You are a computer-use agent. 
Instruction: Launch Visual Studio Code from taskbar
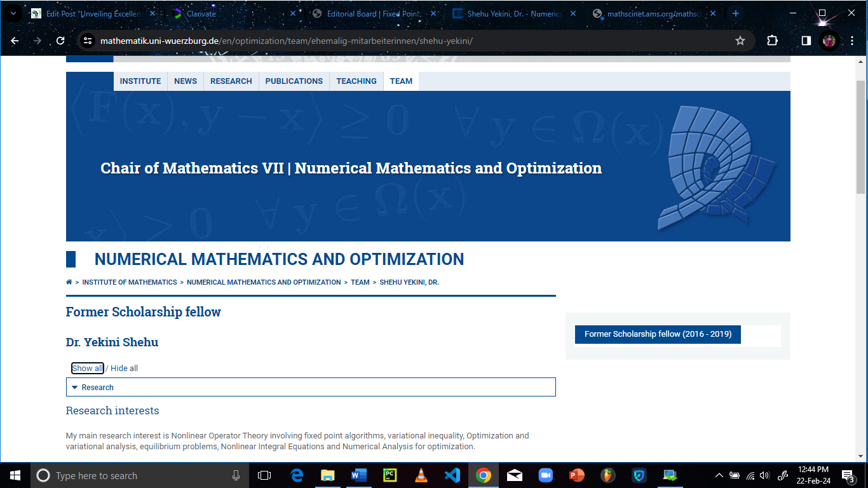tap(452, 475)
